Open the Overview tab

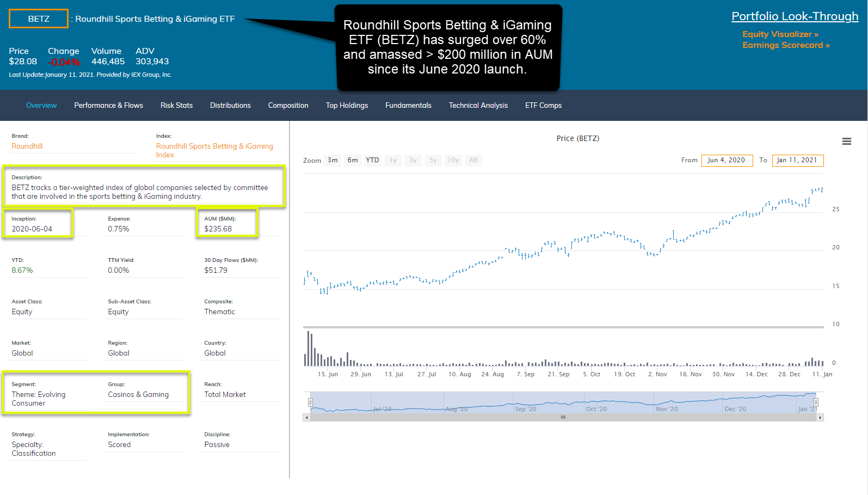click(41, 106)
